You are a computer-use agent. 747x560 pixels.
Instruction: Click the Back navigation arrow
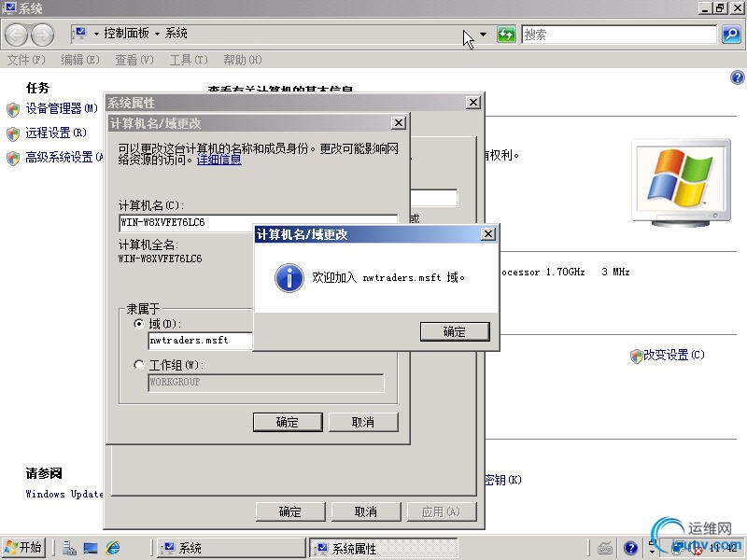coord(16,35)
